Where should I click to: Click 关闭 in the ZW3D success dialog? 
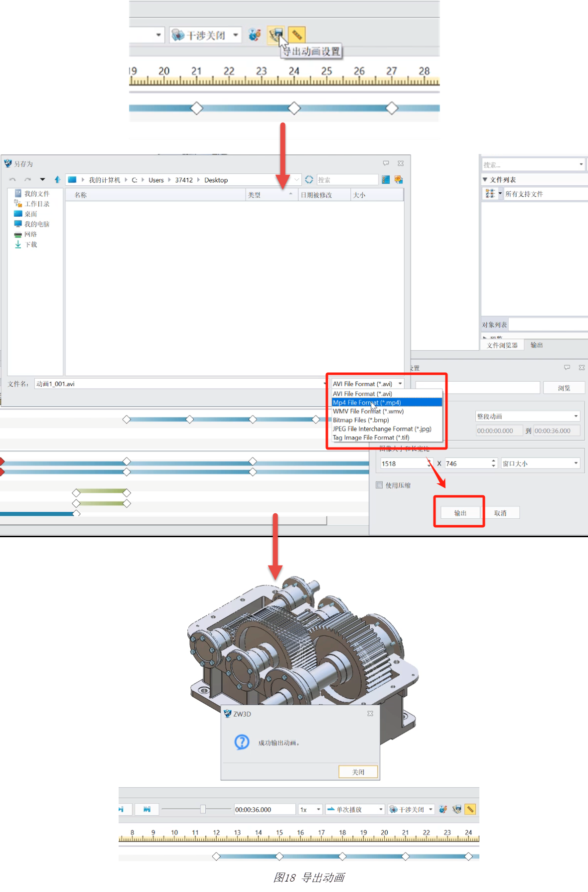click(358, 772)
